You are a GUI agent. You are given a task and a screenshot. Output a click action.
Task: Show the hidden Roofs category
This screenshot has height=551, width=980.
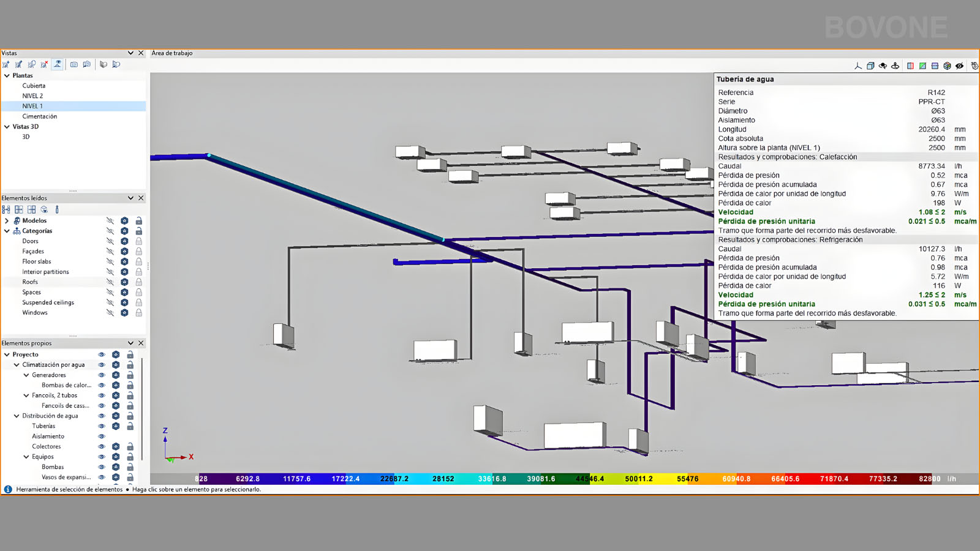click(110, 282)
